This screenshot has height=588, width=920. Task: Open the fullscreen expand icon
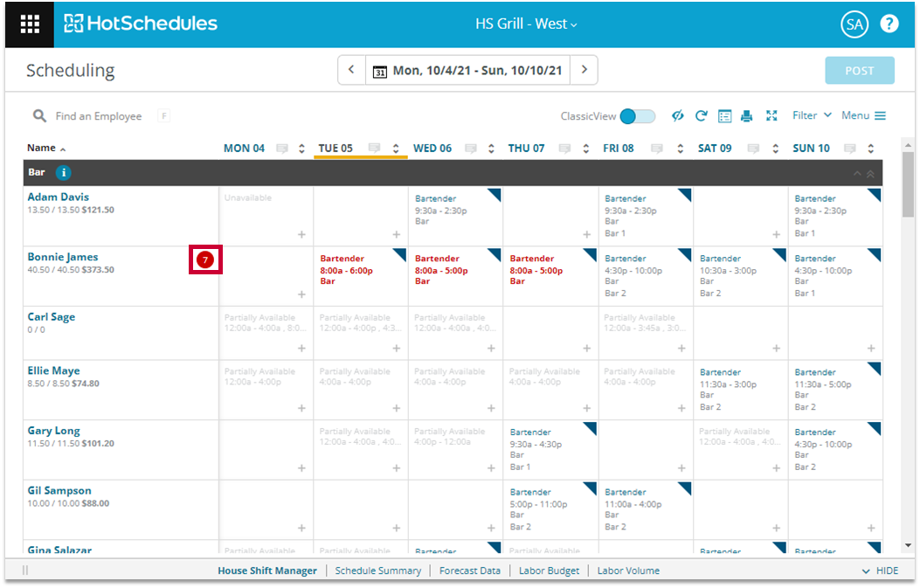pyautogui.click(x=771, y=115)
